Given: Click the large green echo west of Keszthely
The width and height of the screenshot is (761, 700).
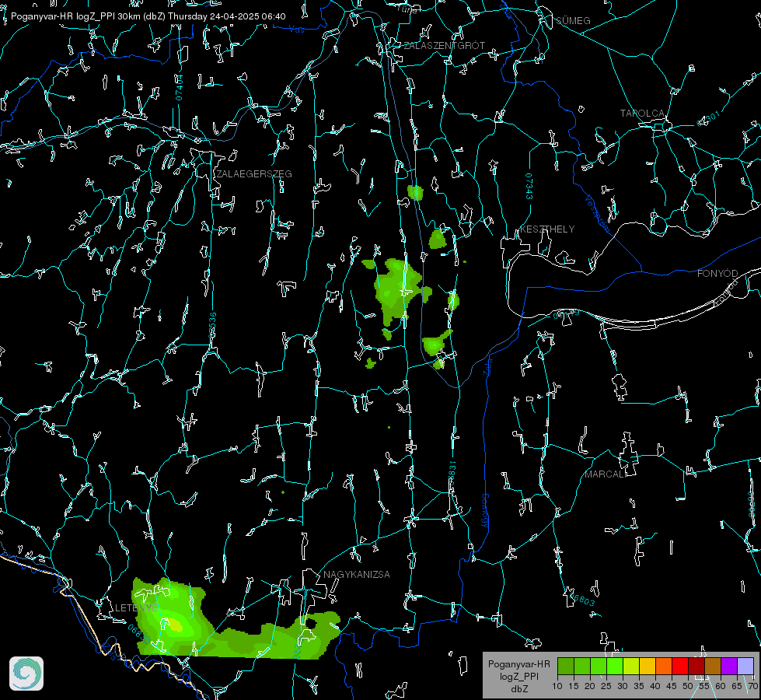Looking at the screenshot, I should coord(397,292).
